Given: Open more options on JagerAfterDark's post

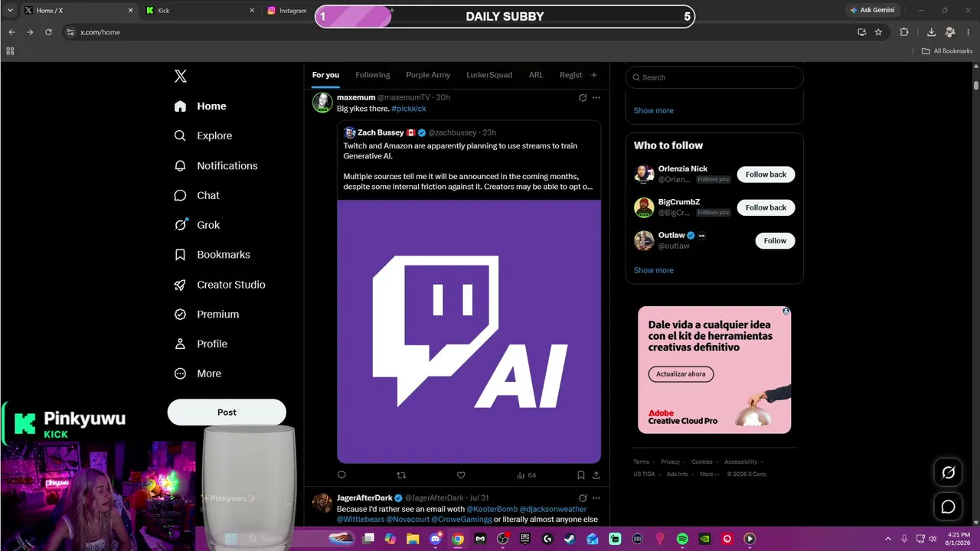Looking at the screenshot, I should point(596,498).
